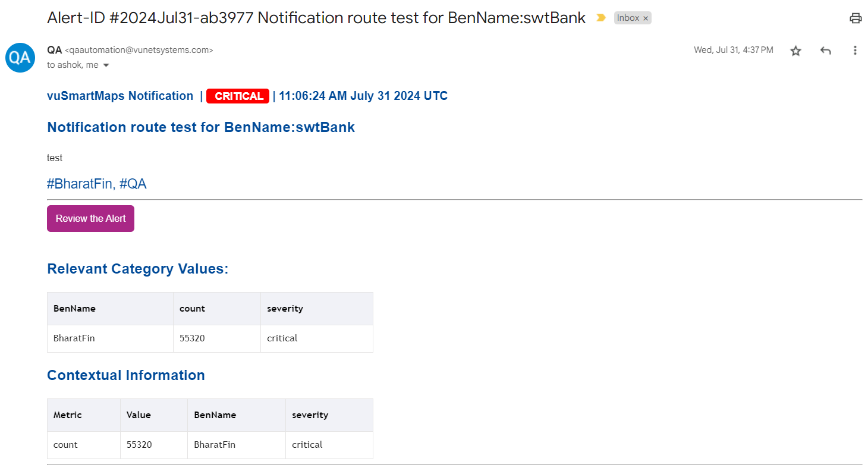Click the Inbox label chip
The image size is (868, 471).
[628, 18]
